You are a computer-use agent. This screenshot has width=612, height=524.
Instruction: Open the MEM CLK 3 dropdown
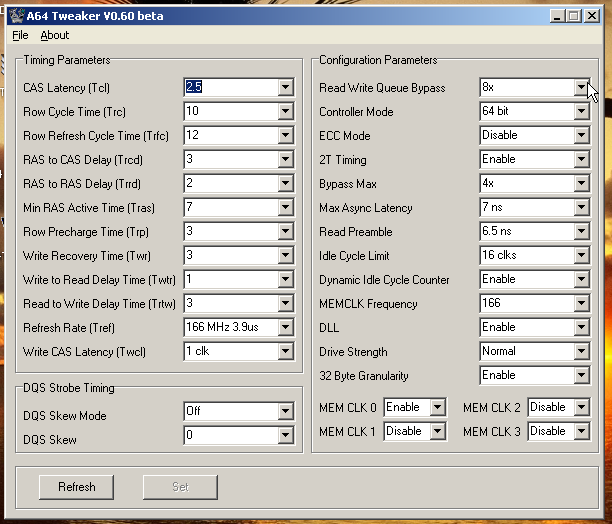point(582,431)
